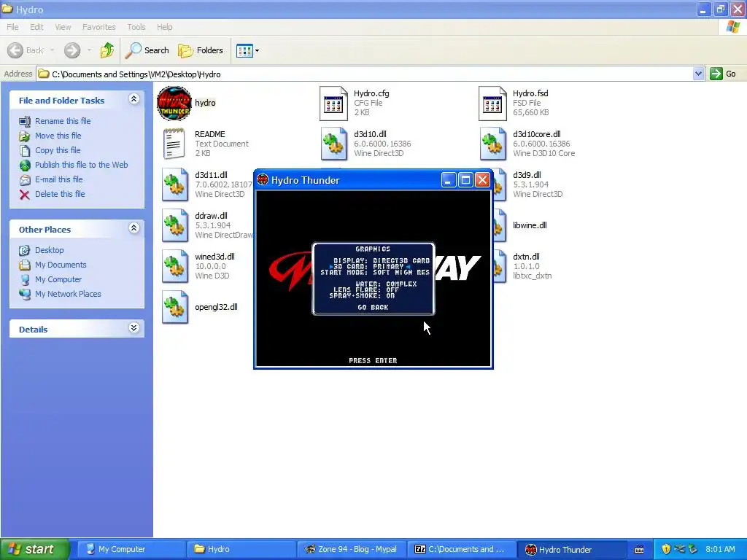This screenshot has width=747, height=560.
Task: Collapse the Other Places panel
Action: [134, 228]
